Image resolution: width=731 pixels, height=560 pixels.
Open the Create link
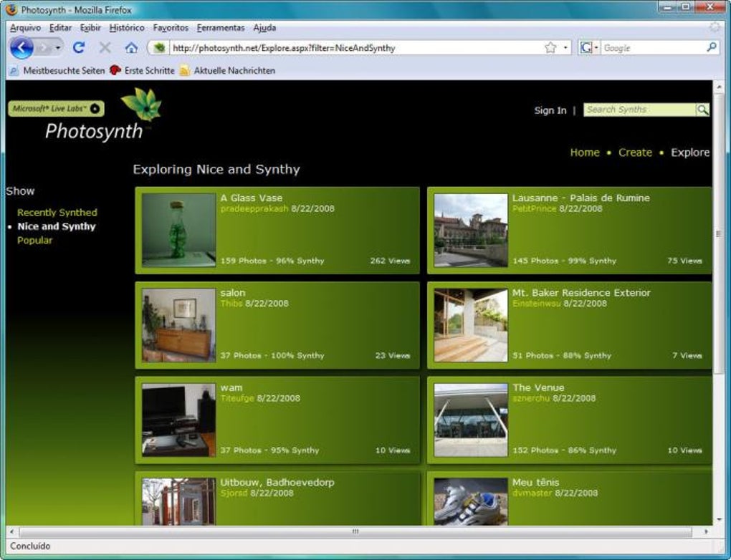click(635, 153)
